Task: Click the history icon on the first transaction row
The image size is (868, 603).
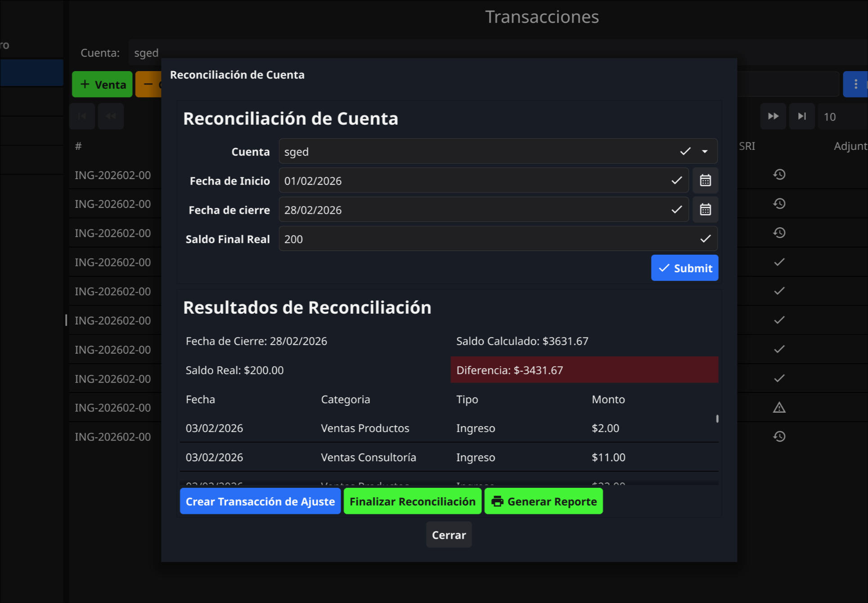Action: [779, 174]
